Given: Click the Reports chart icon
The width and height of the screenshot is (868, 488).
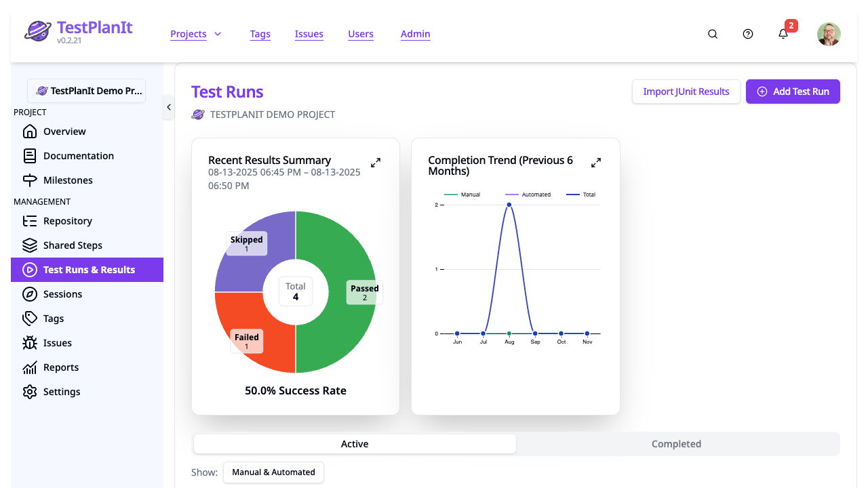Looking at the screenshot, I should tap(30, 367).
